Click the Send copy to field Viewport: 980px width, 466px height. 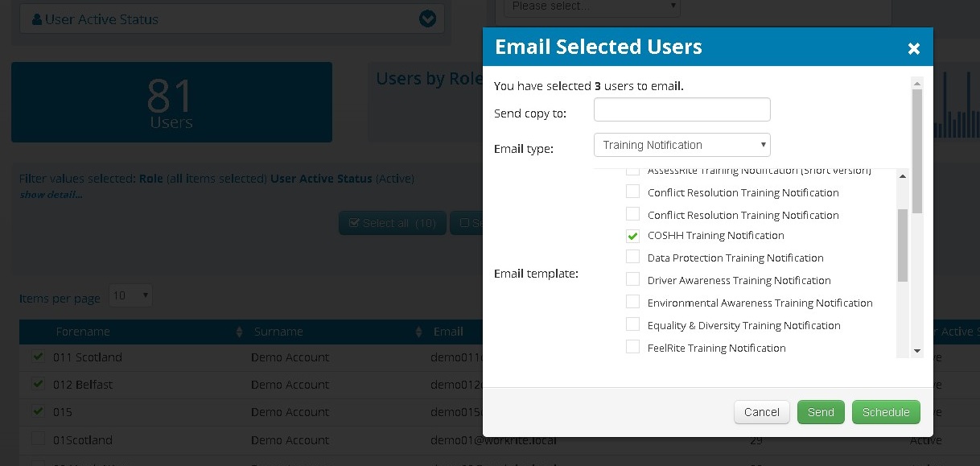(x=681, y=110)
